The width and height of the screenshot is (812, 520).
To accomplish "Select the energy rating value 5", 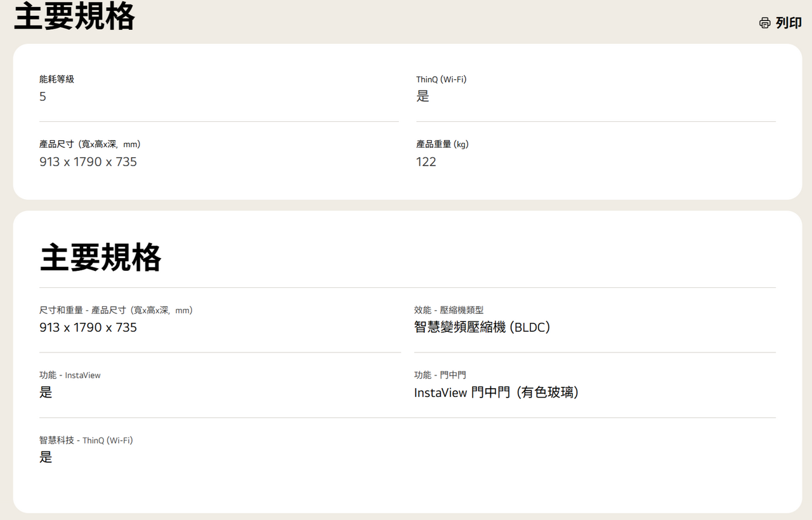I will click(x=43, y=97).
